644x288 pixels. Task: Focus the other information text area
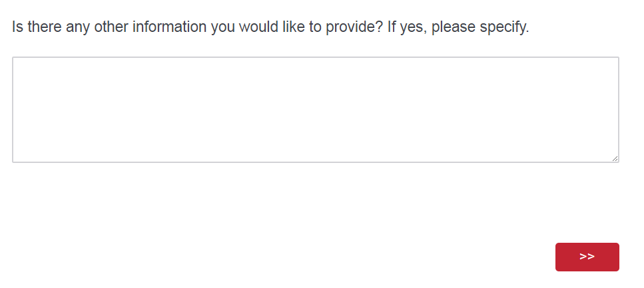(x=315, y=110)
